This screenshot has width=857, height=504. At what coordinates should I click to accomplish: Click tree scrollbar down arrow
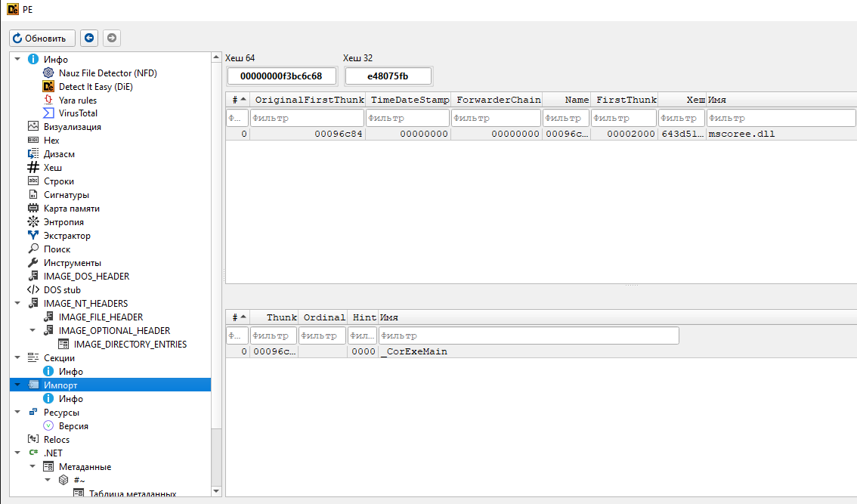tap(216, 491)
